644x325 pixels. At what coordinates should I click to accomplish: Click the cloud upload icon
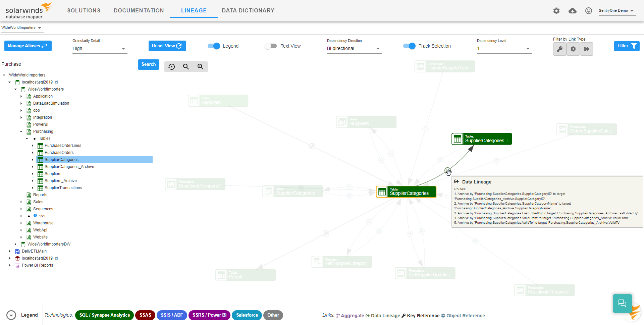click(x=573, y=11)
